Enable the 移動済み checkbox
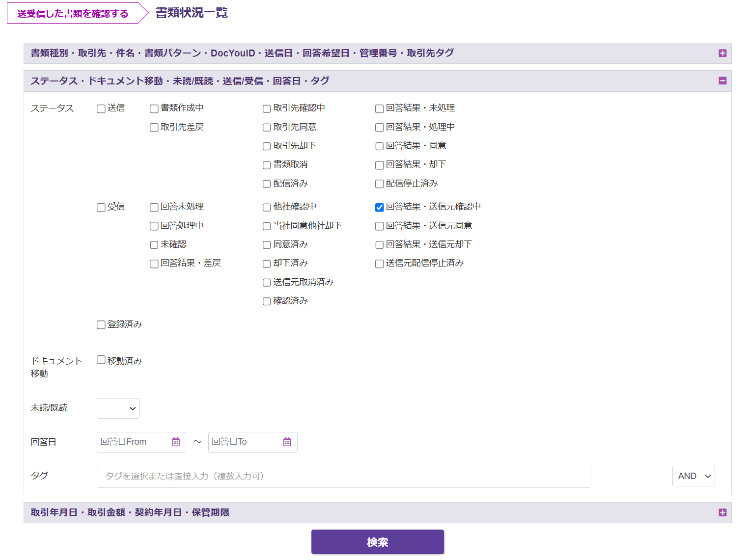Viewport: 749px width, 560px height. (101, 360)
